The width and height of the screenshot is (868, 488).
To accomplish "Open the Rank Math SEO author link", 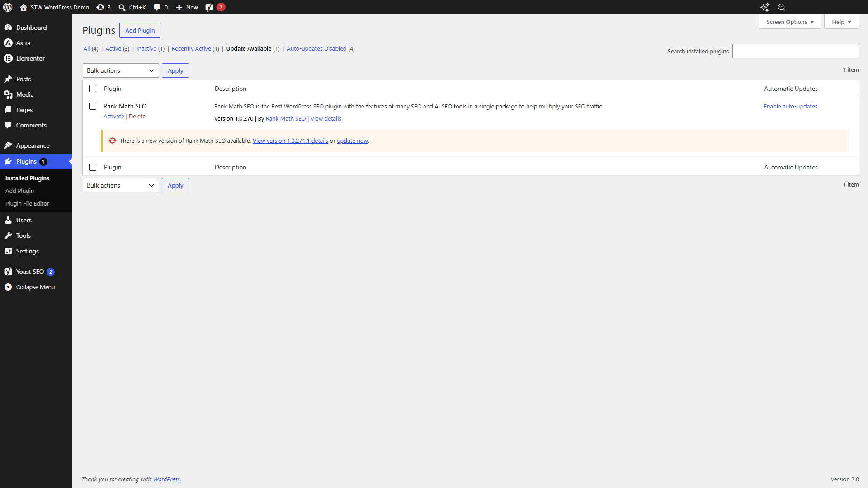I will click(286, 118).
